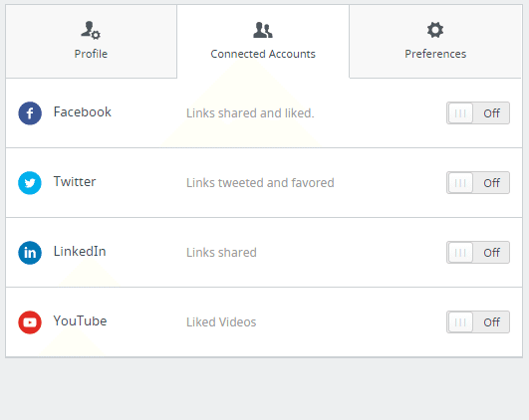The height and width of the screenshot is (420, 529).
Task: Click the Twitter account name
Action: point(75,182)
